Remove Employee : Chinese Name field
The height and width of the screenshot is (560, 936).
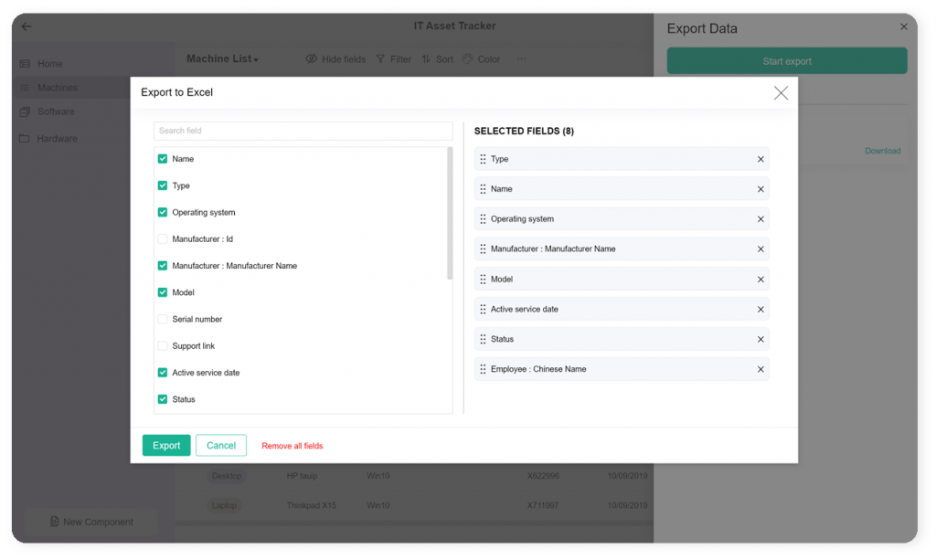tap(760, 369)
